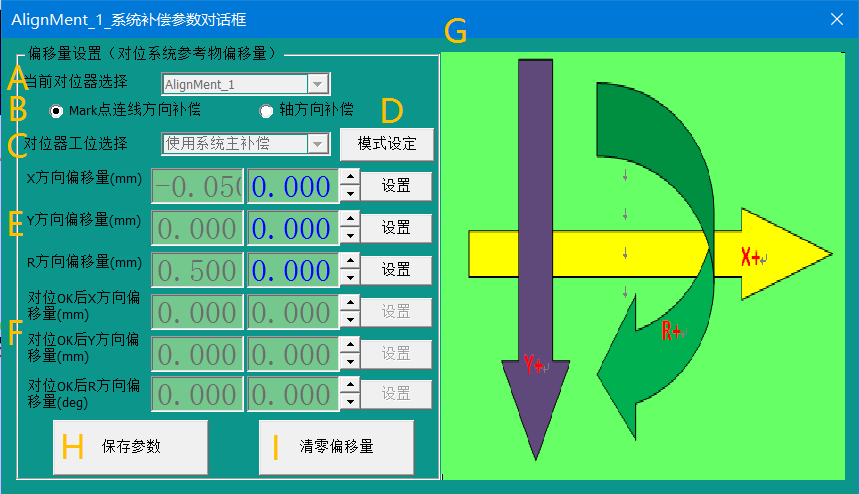Decrease R方向偏移量 with down spinner arrow
Image resolution: width=859 pixels, height=494 pixels.
point(349,278)
